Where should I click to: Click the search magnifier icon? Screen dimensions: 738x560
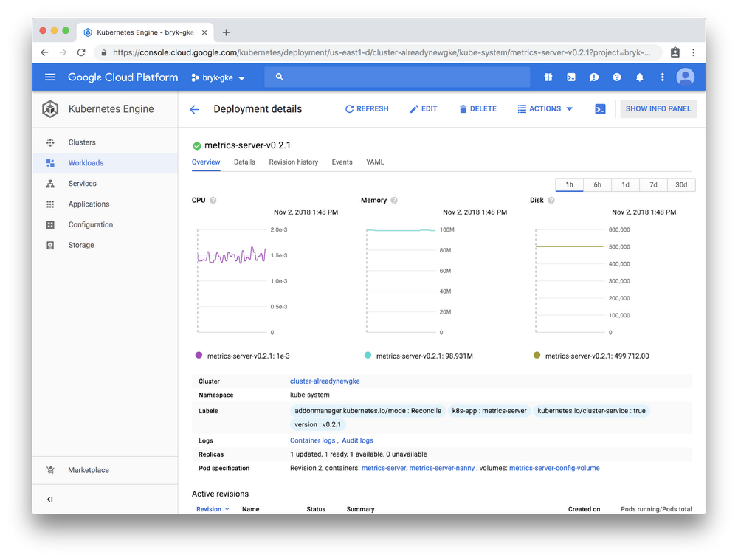[x=280, y=77]
